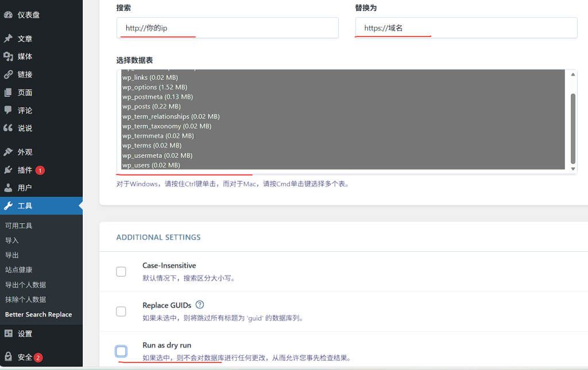Image resolution: width=588 pixels, height=370 pixels.
Task: Toggle the Replace GUIDs checkbox
Action: tap(121, 311)
